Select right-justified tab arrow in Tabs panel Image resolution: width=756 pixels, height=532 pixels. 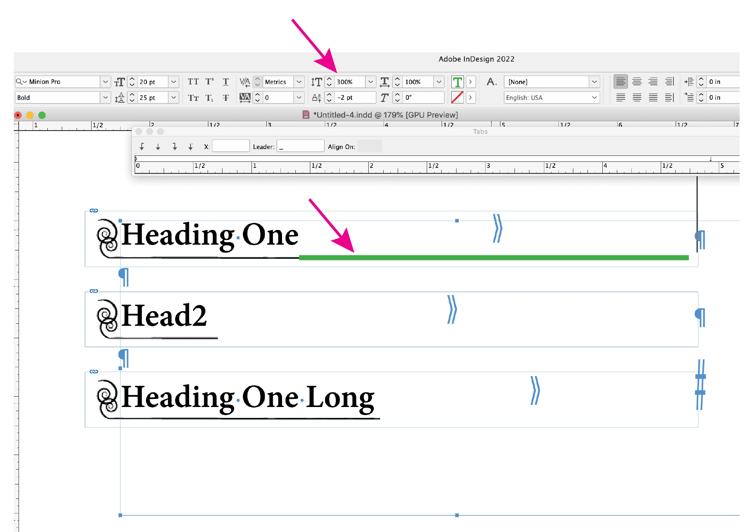tap(174, 147)
